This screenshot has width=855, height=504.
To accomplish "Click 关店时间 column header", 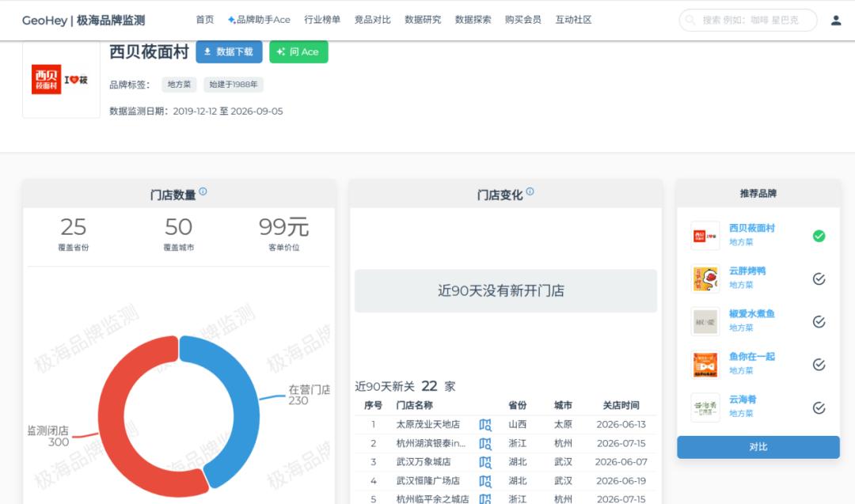I will [621, 405].
